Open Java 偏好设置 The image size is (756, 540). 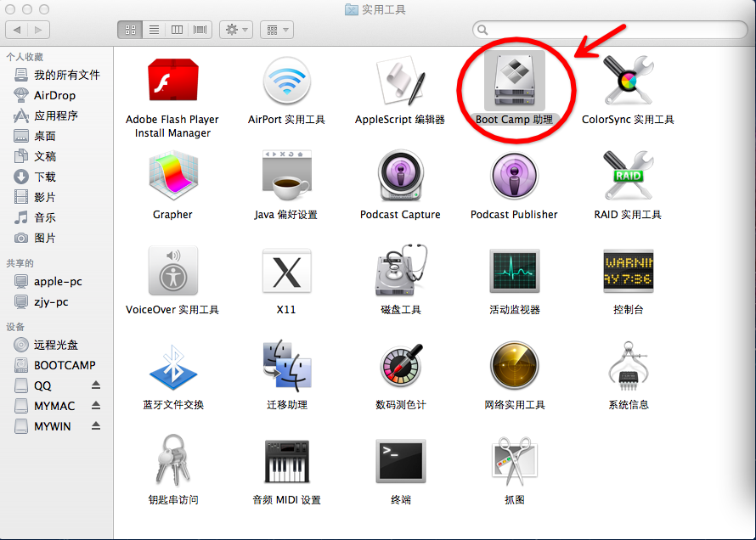pyautogui.click(x=287, y=176)
